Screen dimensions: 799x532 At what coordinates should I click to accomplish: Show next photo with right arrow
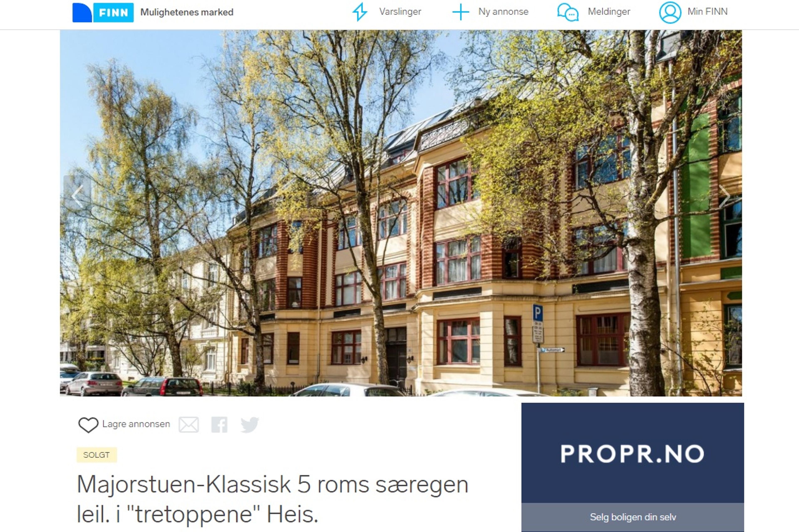725,196
